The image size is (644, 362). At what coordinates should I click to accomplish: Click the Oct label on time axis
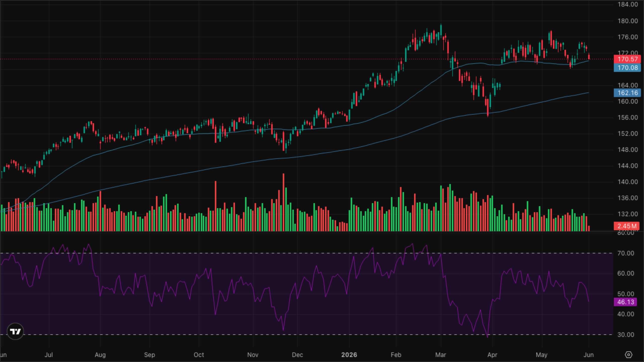click(199, 355)
